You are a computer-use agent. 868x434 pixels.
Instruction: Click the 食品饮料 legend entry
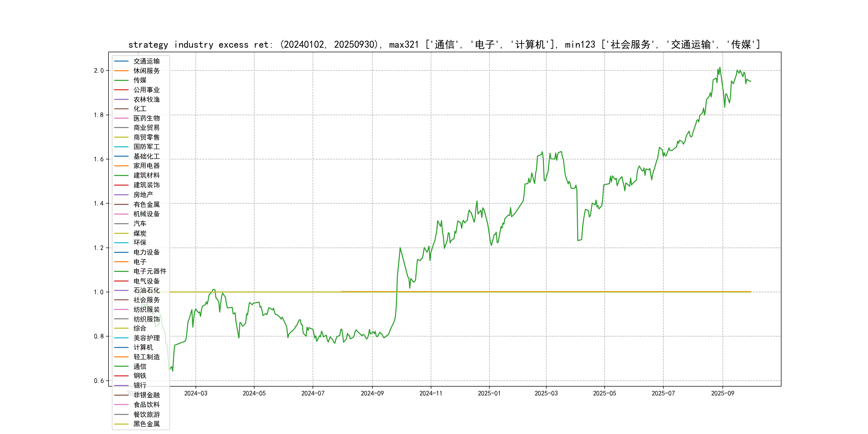click(146, 405)
